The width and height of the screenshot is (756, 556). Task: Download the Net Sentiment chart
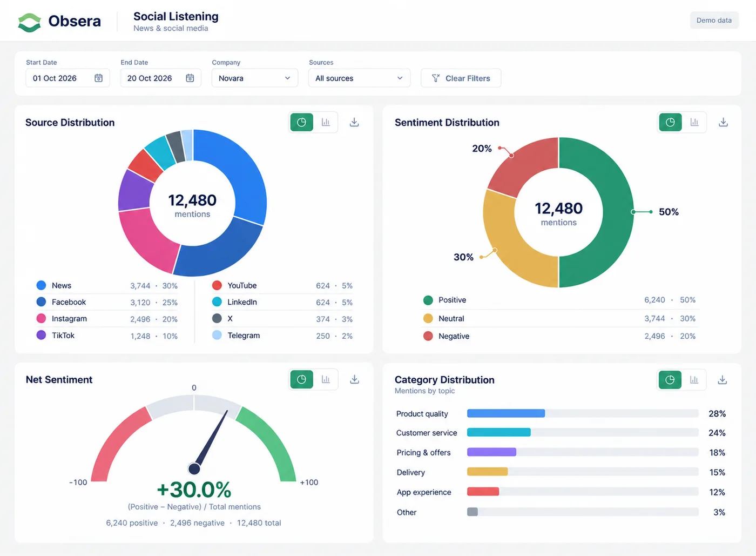click(x=354, y=379)
